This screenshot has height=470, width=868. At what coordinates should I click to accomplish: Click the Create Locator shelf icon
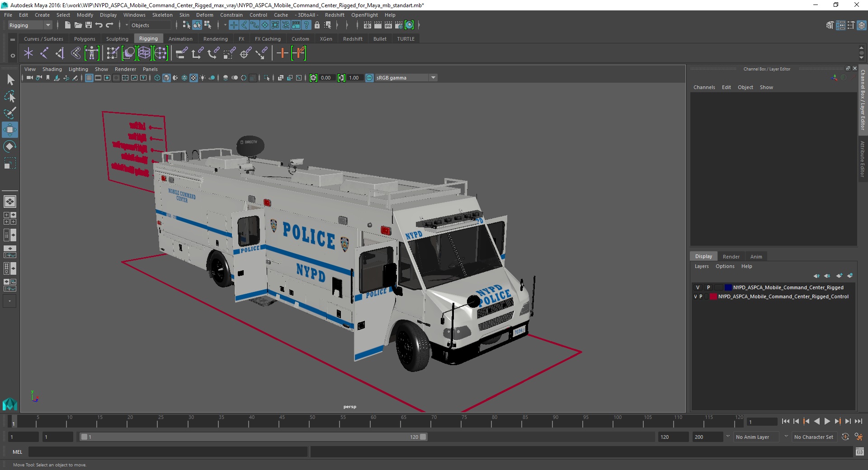[x=28, y=53]
